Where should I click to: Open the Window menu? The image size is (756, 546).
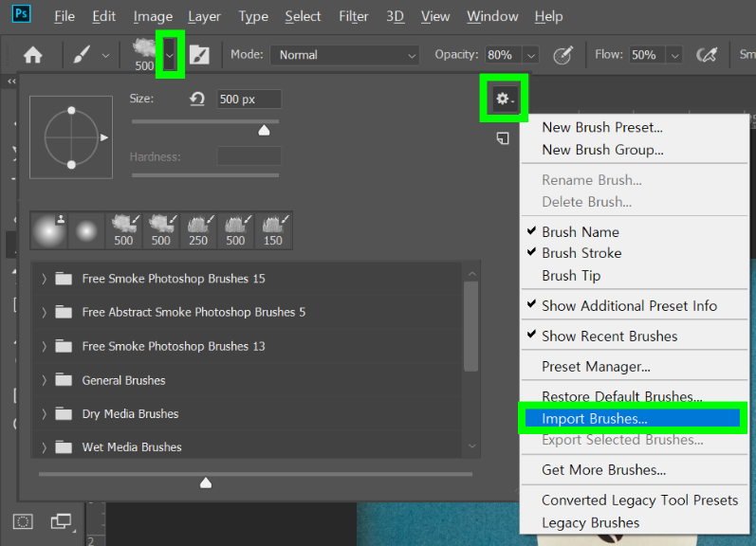[x=492, y=17]
